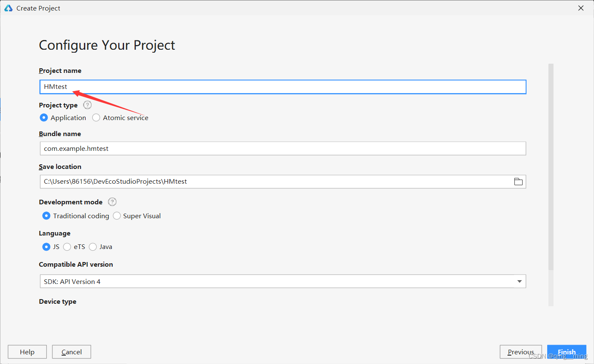Click the vertical scrollbar thumb
The image size is (594, 364).
coord(551,167)
